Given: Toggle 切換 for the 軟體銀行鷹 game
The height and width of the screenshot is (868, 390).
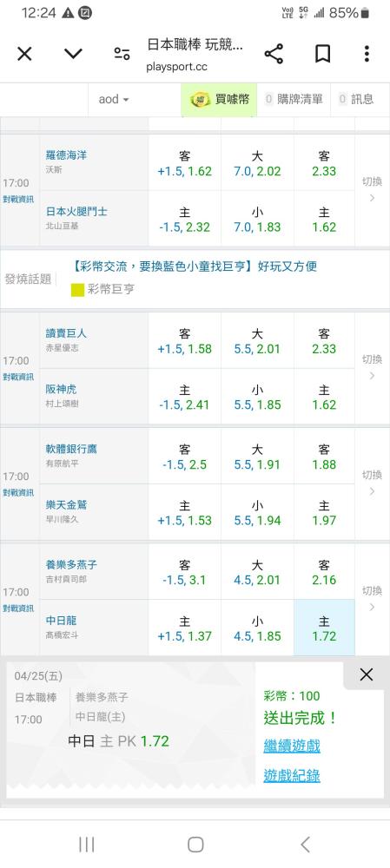Looking at the screenshot, I should pyautogui.click(x=373, y=483).
